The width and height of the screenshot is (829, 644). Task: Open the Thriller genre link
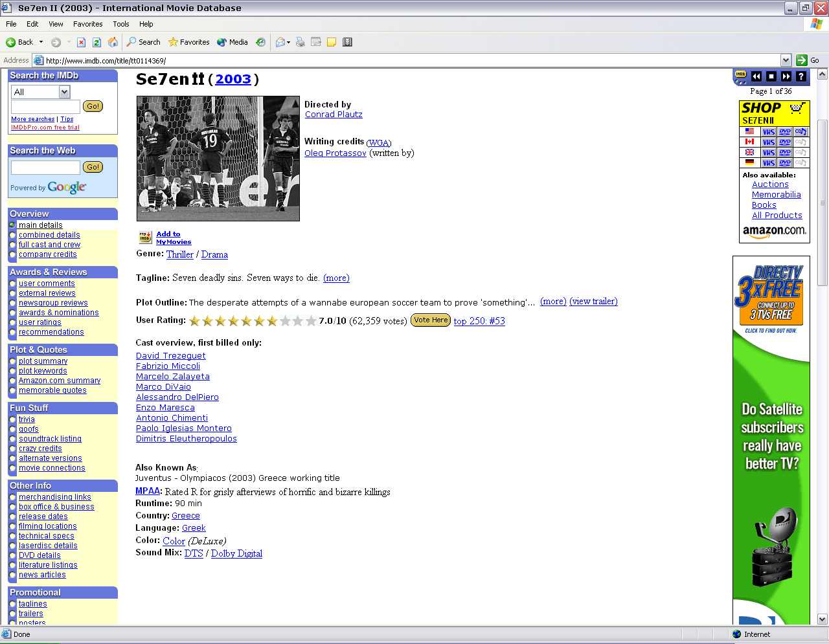click(x=180, y=254)
